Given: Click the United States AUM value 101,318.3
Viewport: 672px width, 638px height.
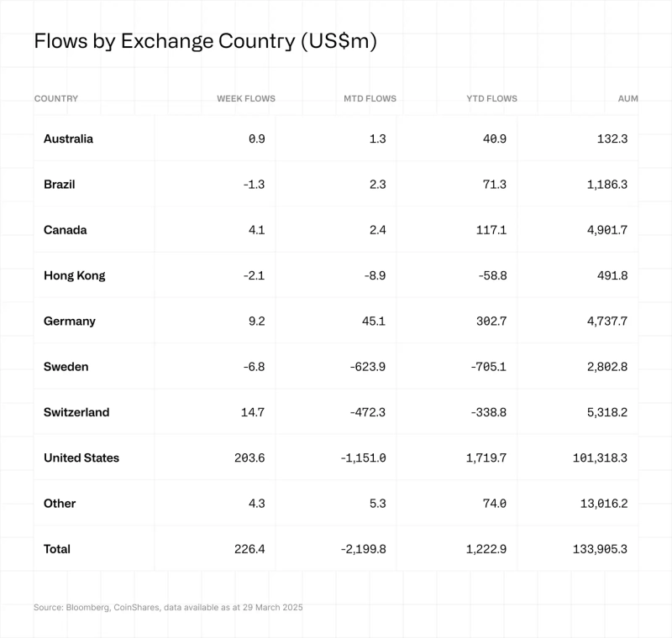Looking at the screenshot, I should click(598, 458).
